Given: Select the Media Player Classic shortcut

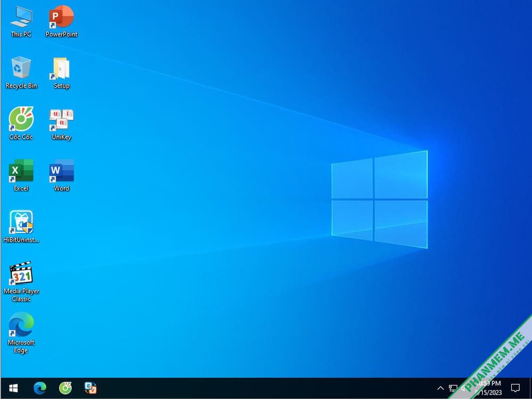Looking at the screenshot, I should coord(21,281).
